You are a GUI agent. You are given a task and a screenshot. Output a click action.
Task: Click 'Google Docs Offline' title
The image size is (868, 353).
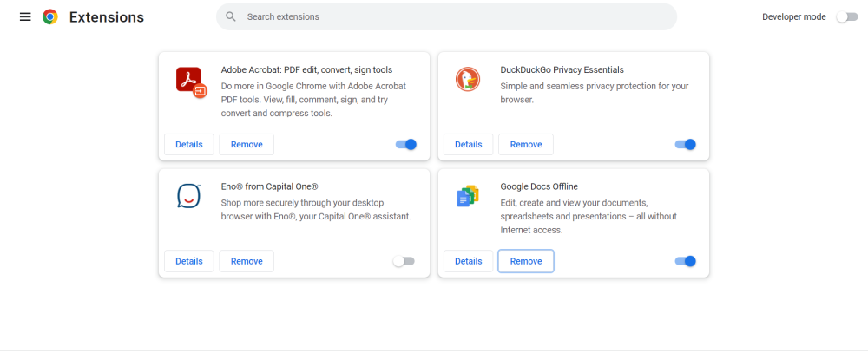539,186
